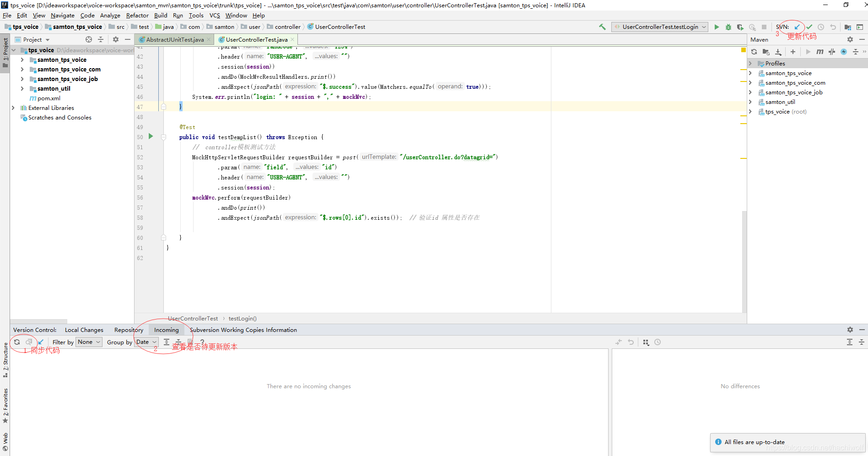Run with Coverage using the shield icon
868x456 pixels.
(740, 27)
